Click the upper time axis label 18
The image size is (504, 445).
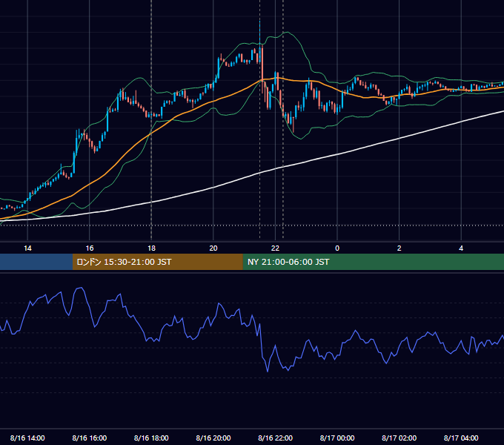(151, 248)
